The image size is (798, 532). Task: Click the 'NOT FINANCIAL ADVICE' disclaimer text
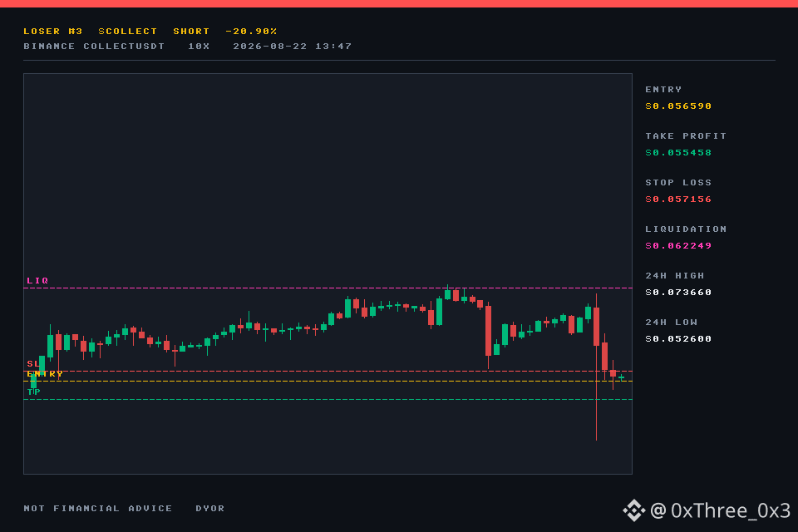click(x=98, y=509)
